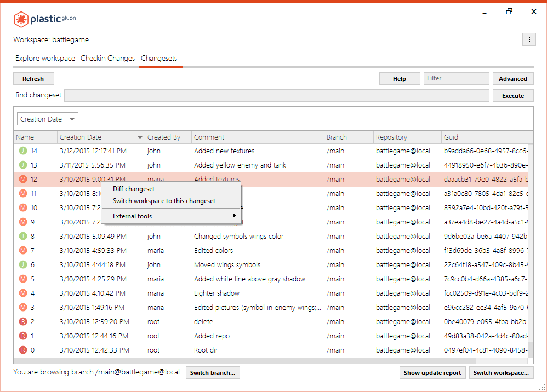Screen dimensions: 547x392
Task: Click Show update report button
Action: point(432,373)
